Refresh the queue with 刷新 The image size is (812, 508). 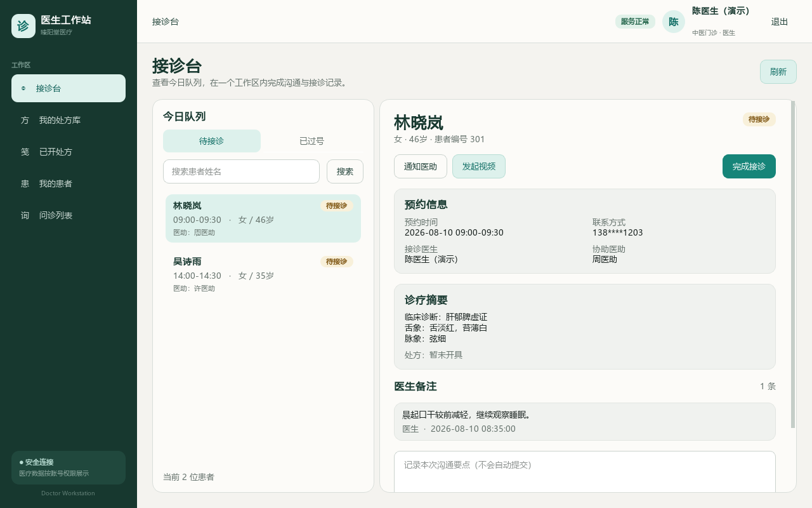778,72
